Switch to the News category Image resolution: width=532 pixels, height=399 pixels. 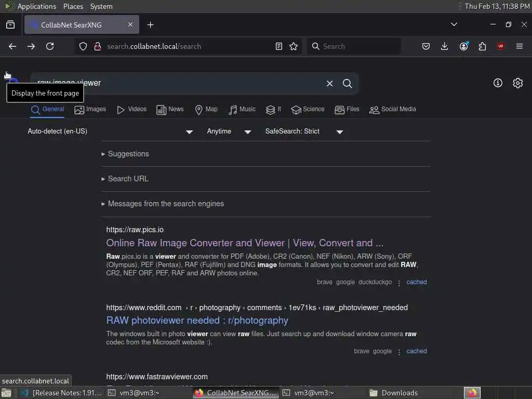tap(170, 110)
